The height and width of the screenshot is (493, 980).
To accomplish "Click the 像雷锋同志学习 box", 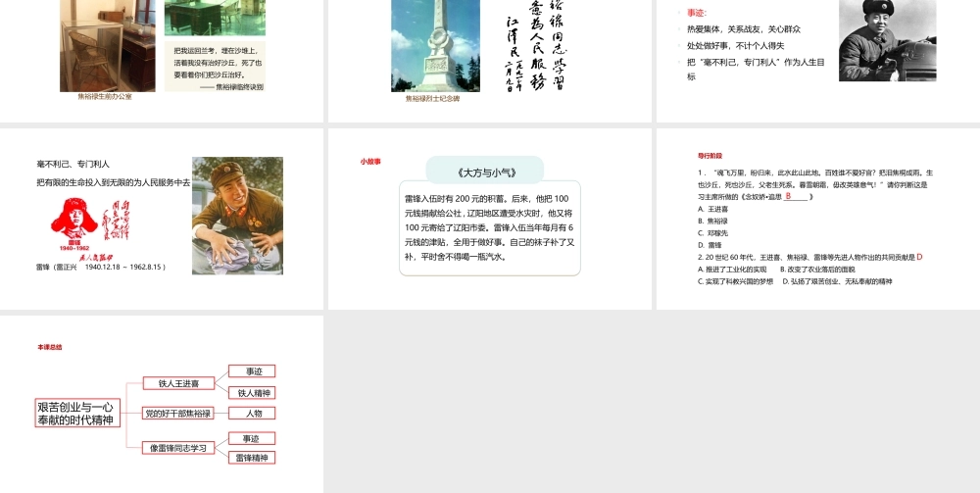I will 178,448.
